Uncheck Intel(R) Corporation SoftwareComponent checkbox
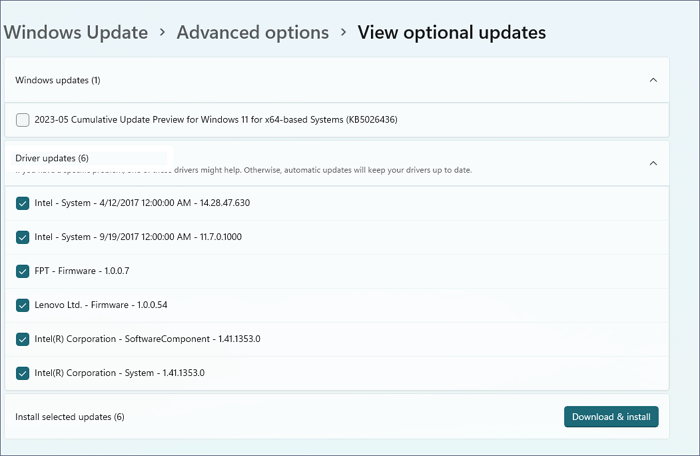Screen dimensions: 700x456 (23, 339)
